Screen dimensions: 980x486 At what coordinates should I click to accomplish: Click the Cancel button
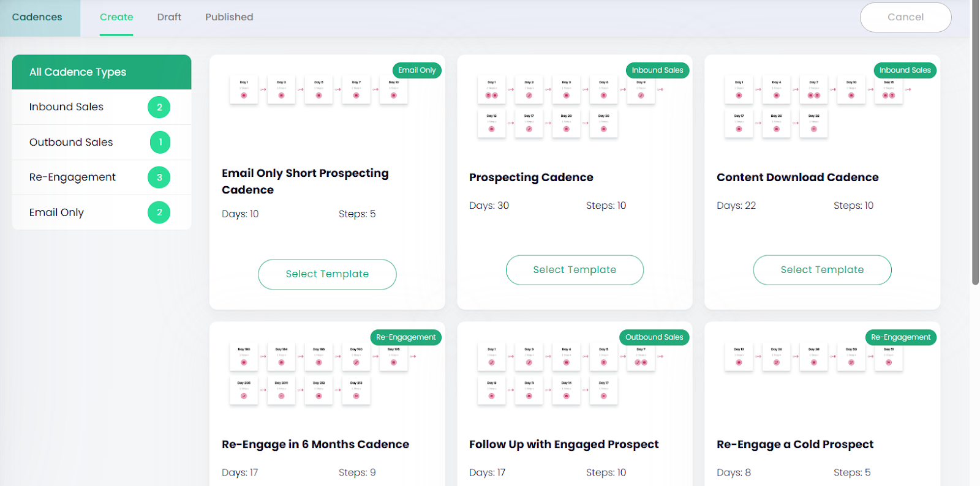pyautogui.click(x=905, y=17)
